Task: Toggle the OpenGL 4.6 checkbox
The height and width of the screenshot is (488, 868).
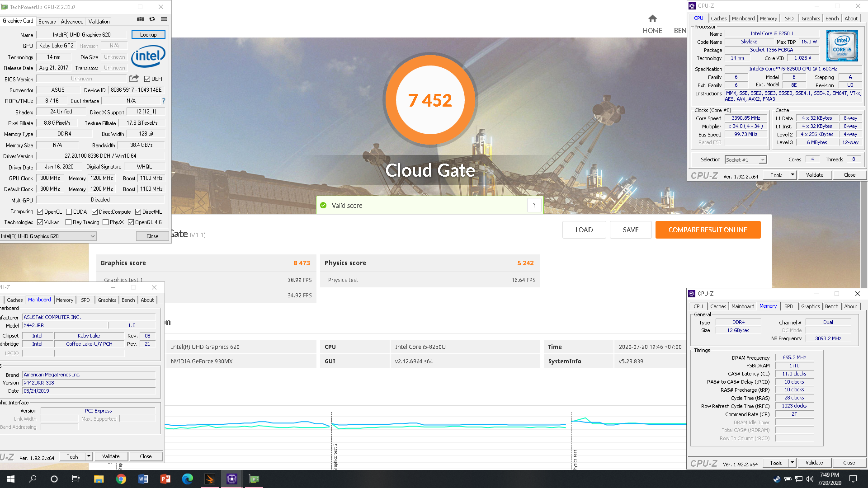Action: tap(131, 222)
